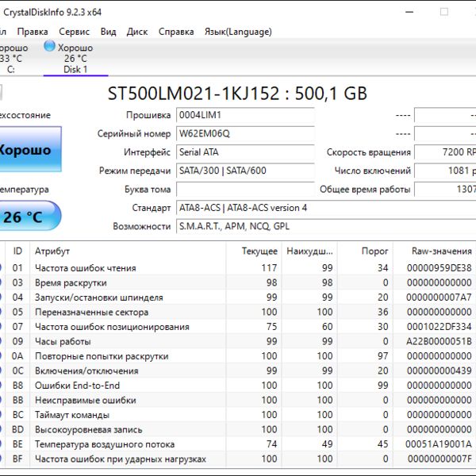Click the ID column header
The height and width of the screenshot is (476, 476).
tap(17, 251)
